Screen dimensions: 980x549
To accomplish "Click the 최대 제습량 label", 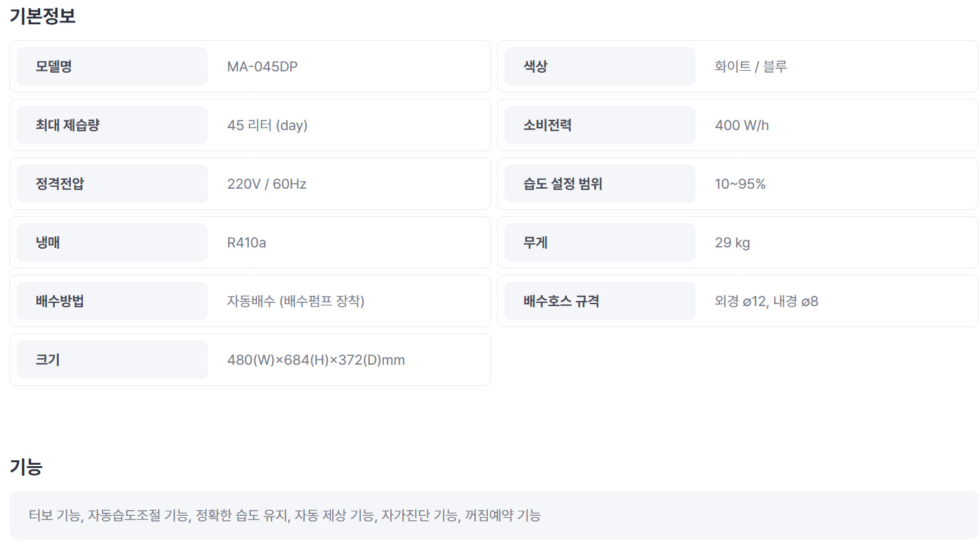I will [x=68, y=125].
